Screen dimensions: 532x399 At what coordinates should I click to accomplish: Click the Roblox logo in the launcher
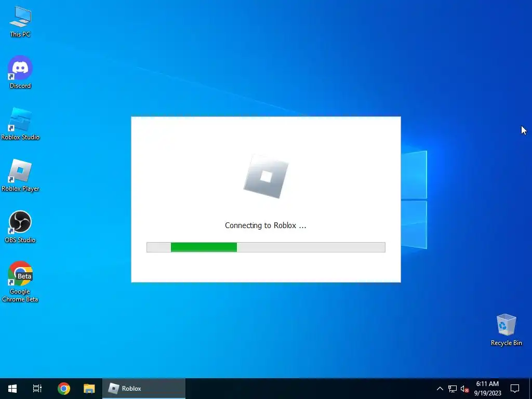(266, 177)
